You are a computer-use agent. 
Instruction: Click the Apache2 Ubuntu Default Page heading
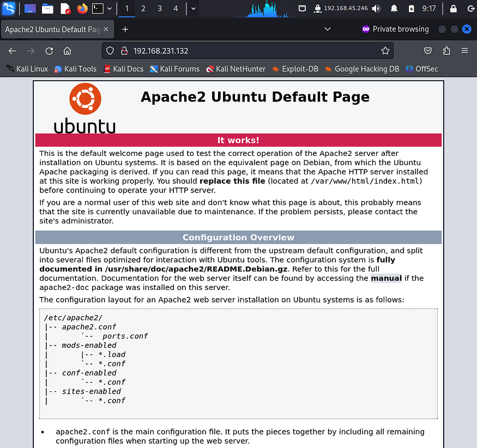[255, 97]
